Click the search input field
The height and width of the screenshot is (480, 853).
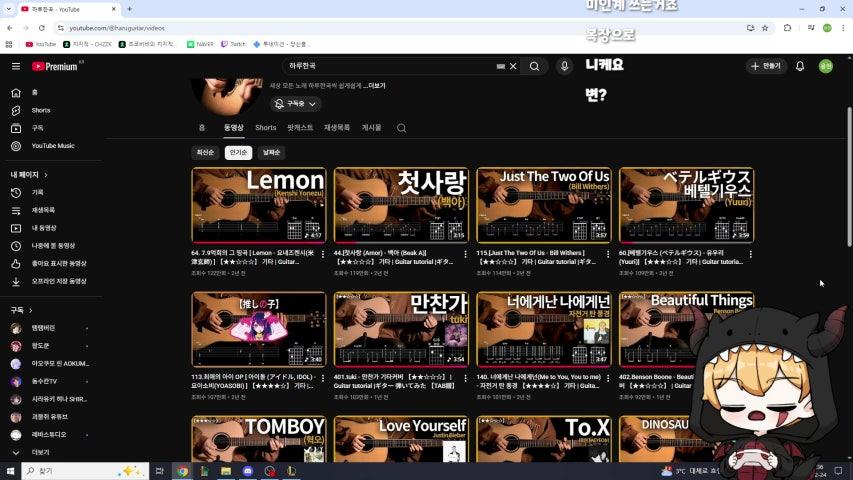[x=389, y=66]
